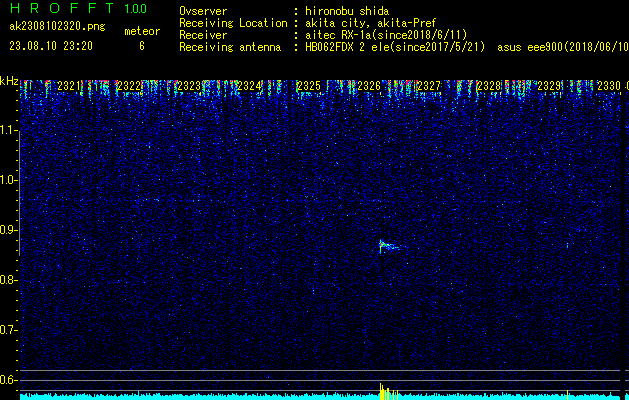This screenshot has width=629, height=400.
Task: Click the 2330 time marker
Action: [x=608, y=87]
